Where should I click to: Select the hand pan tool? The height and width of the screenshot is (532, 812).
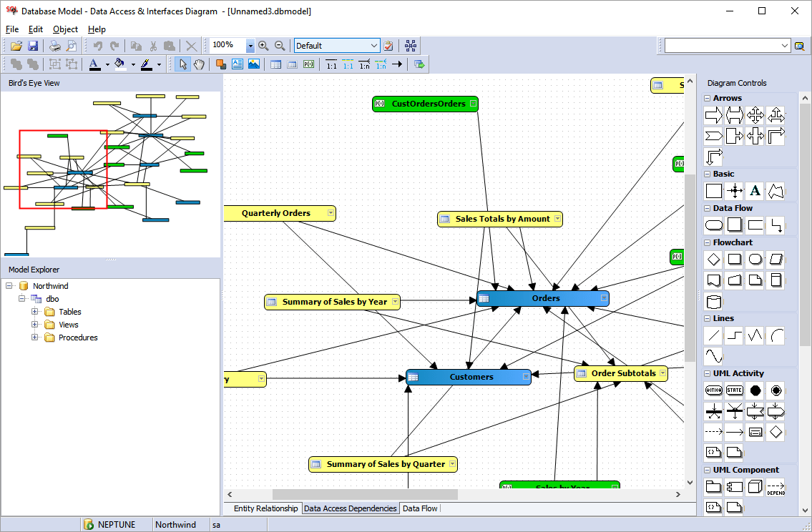point(199,64)
